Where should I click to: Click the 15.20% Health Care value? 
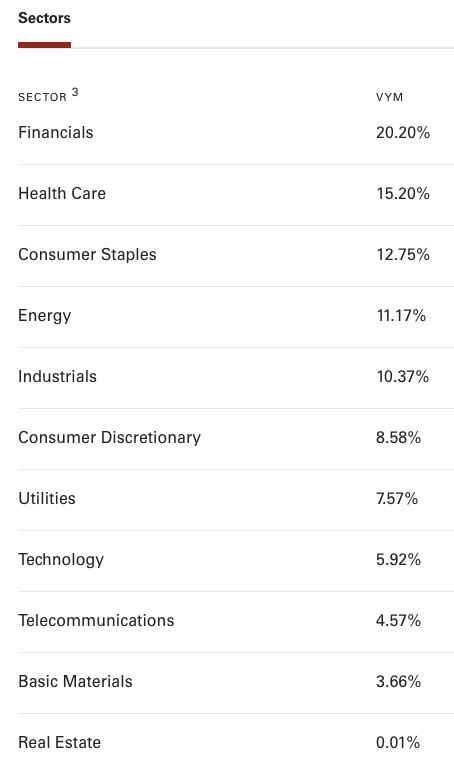(403, 194)
